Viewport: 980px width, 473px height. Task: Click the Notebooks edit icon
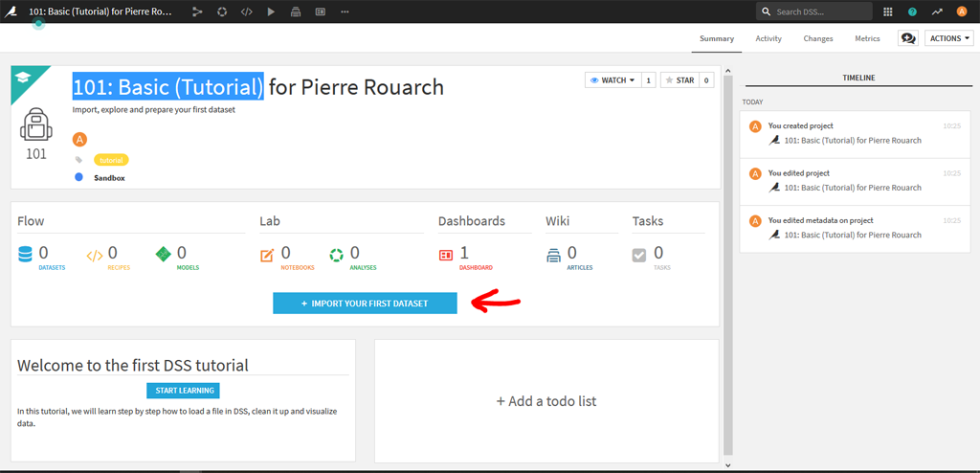coord(267,256)
